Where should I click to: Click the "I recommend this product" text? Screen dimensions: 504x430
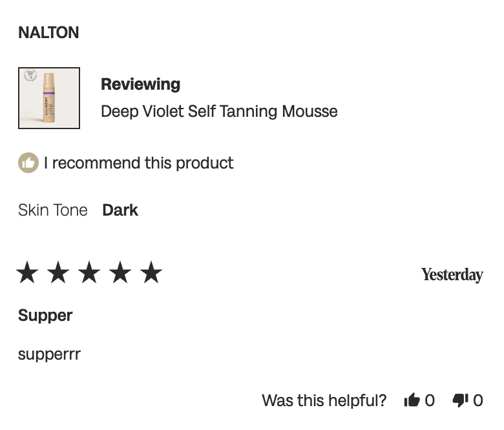[138, 163]
